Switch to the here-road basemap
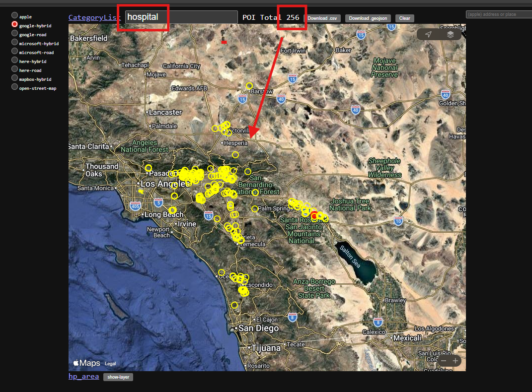Viewport: 532px width, 392px height. coord(15,70)
